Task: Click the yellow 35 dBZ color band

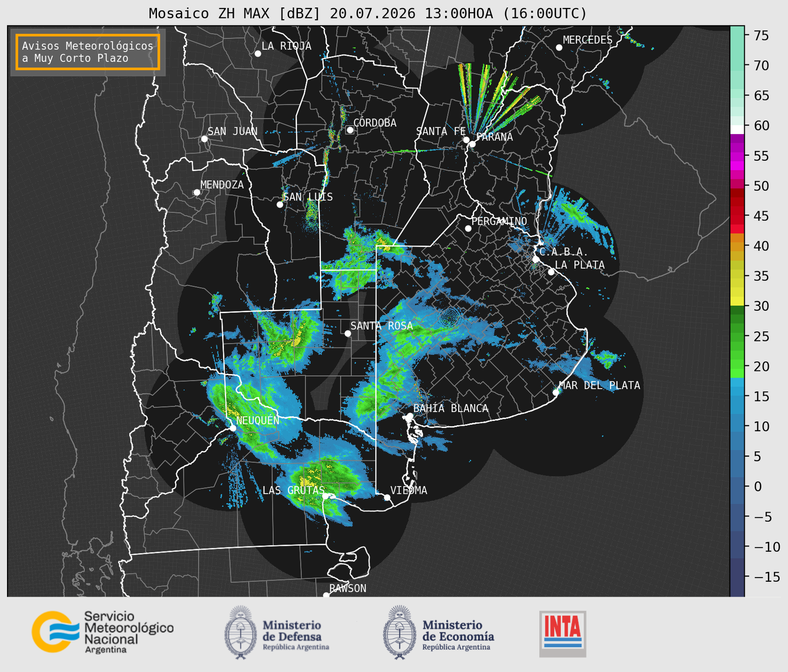Action: (x=737, y=276)
